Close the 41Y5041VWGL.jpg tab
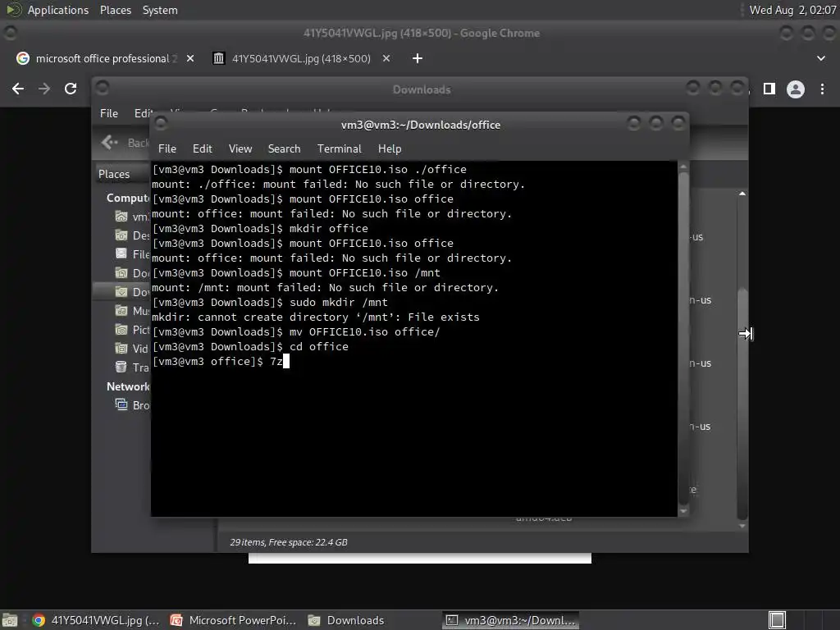The height and width of the screenshot is (630, 840). pos(386,58)
